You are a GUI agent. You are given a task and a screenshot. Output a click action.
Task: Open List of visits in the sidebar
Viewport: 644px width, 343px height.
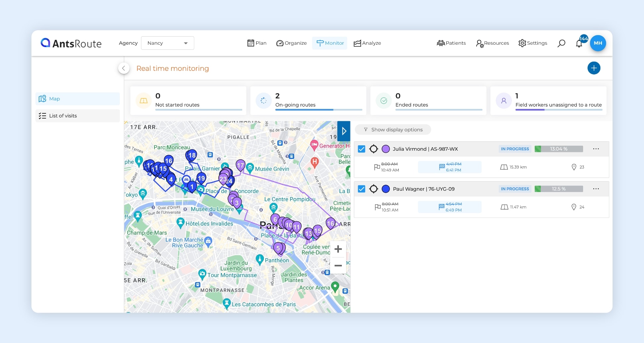[63, 116]
